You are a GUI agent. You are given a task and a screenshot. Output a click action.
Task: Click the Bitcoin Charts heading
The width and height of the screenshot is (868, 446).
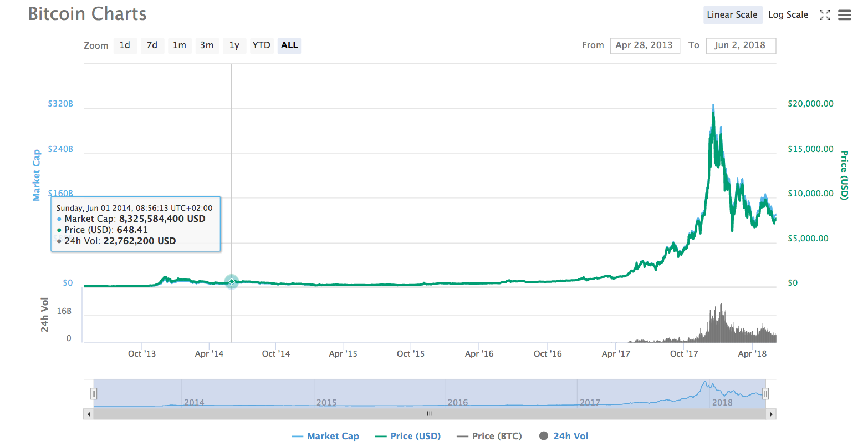click(88, 14)
